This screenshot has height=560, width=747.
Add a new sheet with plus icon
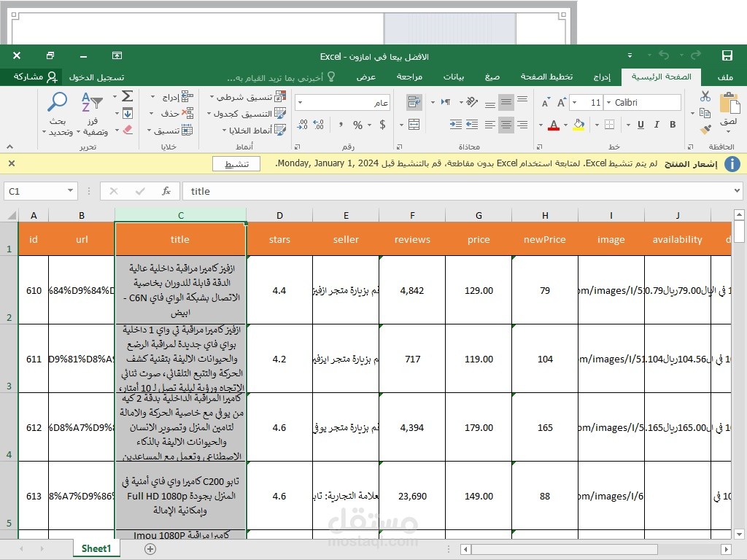(150, 549)
